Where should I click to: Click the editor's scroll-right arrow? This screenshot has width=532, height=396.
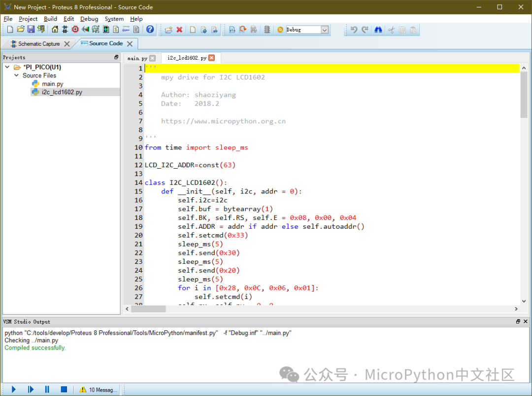tap(516, 309)
